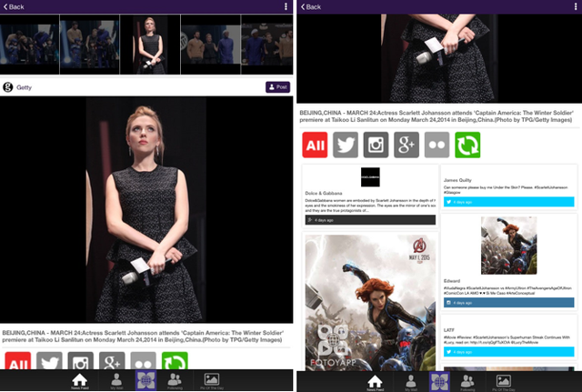The image size is (582, 392).
Task: Open News Feed tab in left screen
Action: (x=80, y=381)
